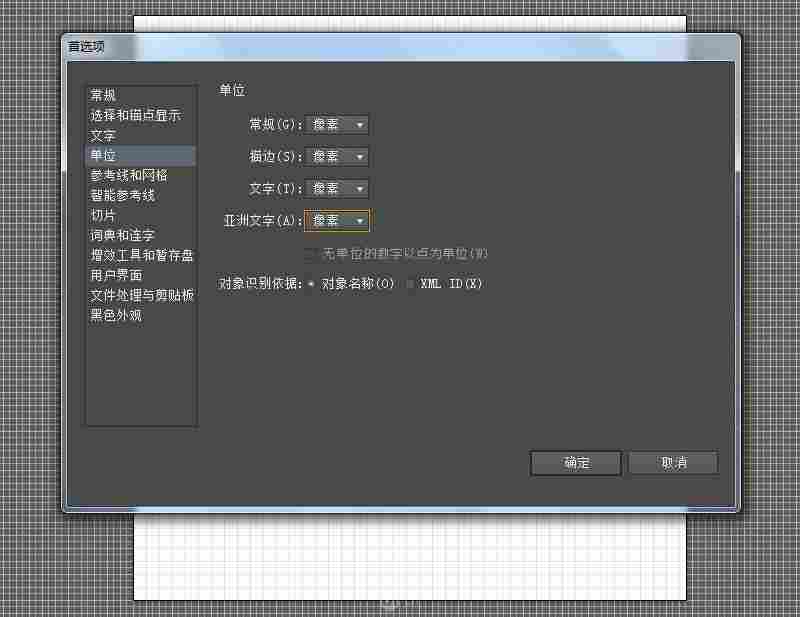Open the 常规(G) units dropdown
This screenshot has height=617, width=800.
tap(336, 124)
